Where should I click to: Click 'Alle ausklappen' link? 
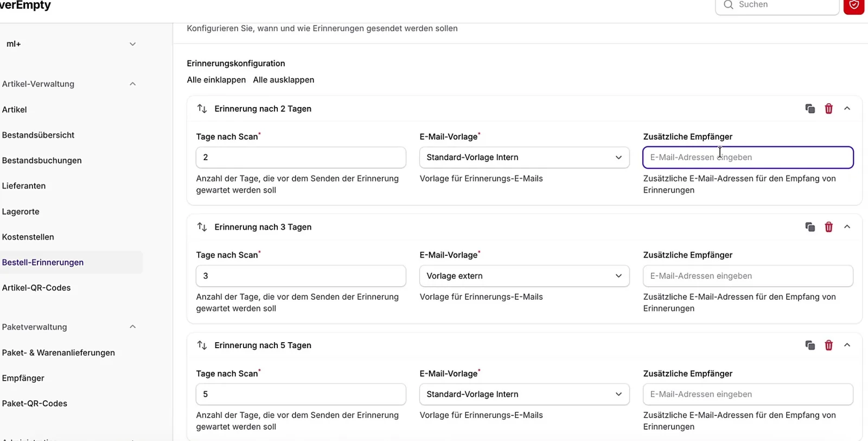pos(283,80)
